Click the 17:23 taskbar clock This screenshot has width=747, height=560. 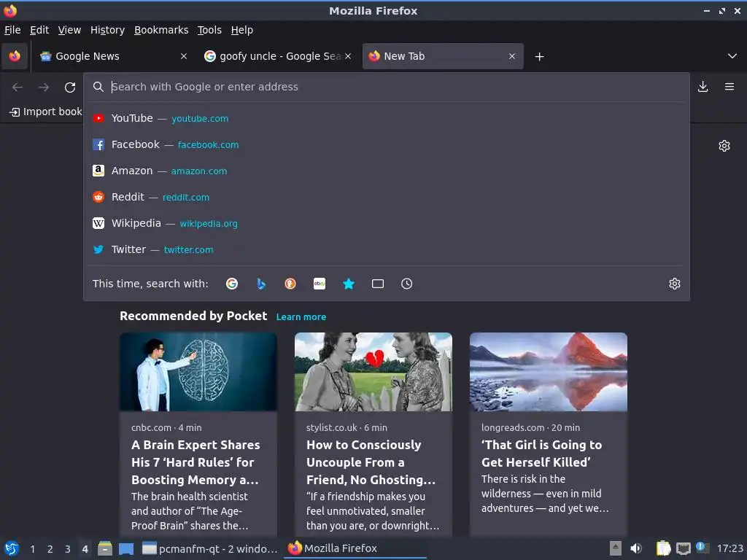[x=729, y=548]
